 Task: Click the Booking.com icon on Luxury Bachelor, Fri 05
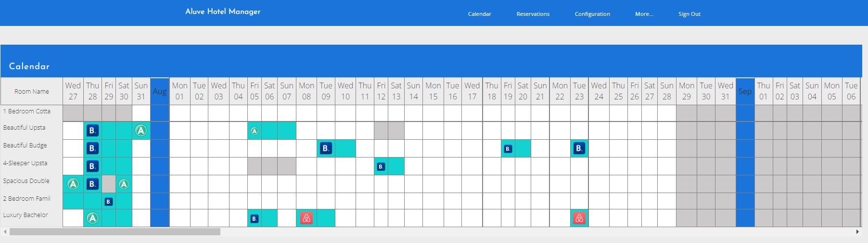(255, 219)
